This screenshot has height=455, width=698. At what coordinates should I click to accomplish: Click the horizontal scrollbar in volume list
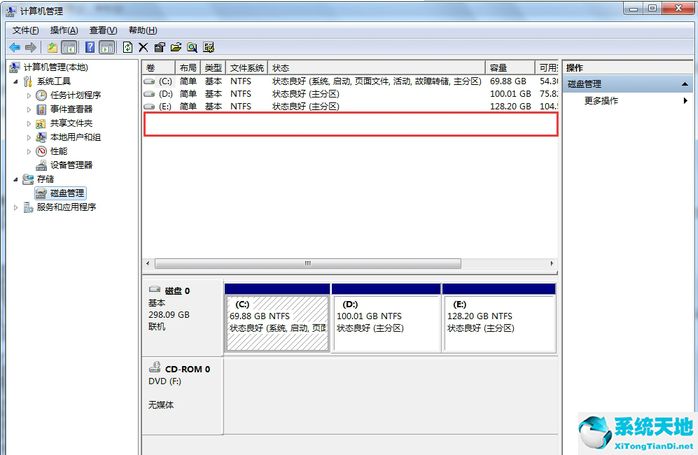click(x=305, y=263)
